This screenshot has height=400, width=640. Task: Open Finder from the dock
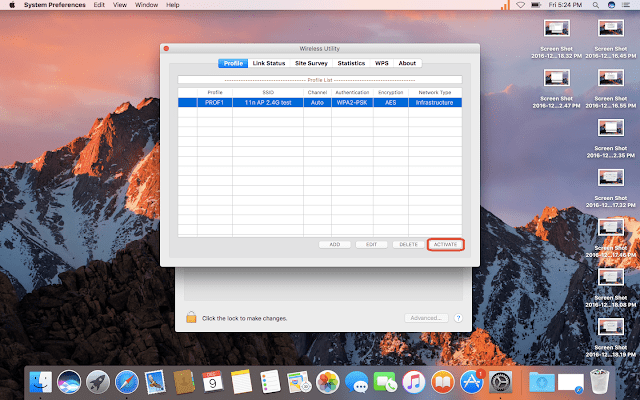41,381
